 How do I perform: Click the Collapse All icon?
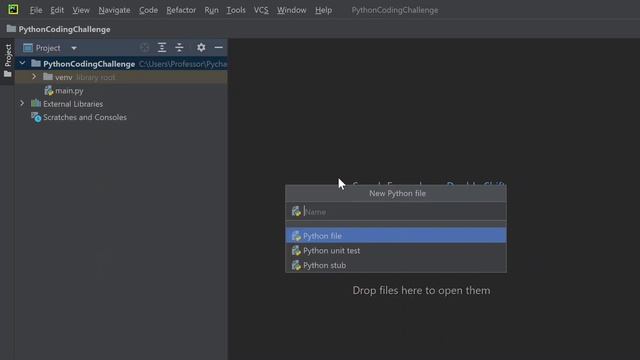click(x=179, y=48)
